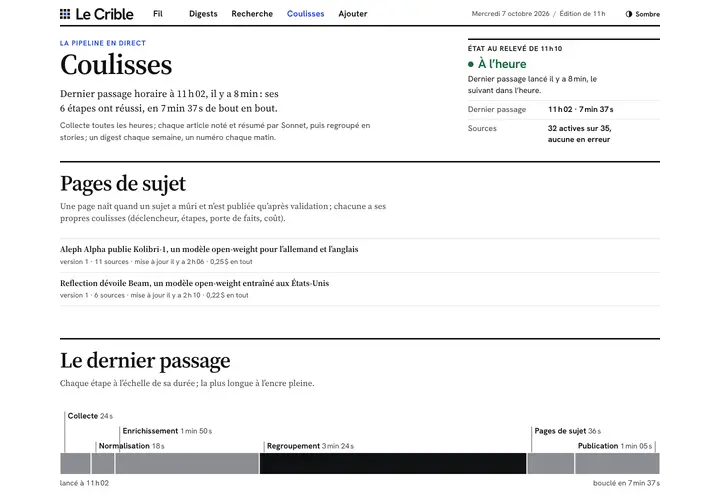Open the Ajouter page
The image size is (720, 500).
click(353, 14)
